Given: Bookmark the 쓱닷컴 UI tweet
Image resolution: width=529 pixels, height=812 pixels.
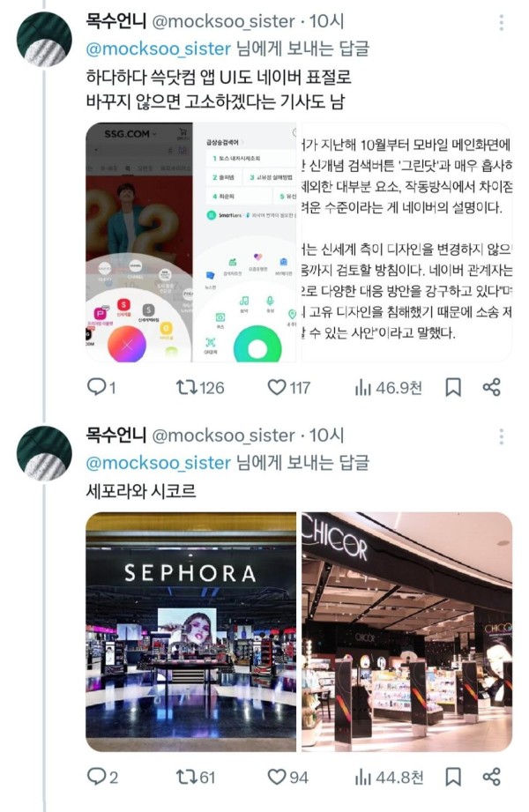Looking at the screenshot, I should point(453,387).
